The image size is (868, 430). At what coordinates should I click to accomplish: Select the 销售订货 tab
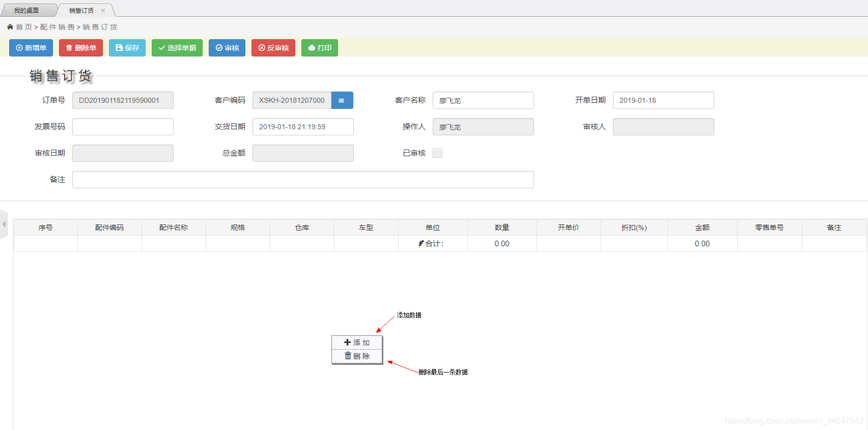(x=81, y=10)
